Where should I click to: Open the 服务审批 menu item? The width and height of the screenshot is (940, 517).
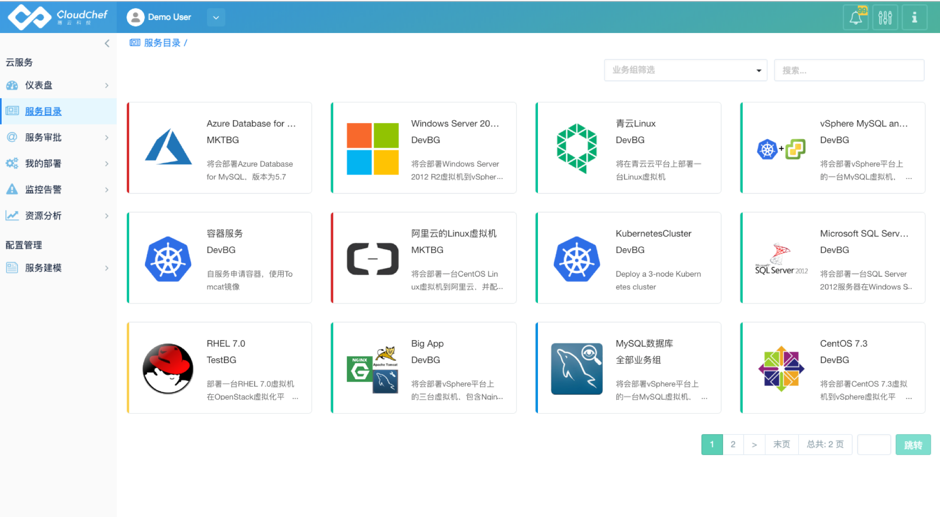(43, 137)
